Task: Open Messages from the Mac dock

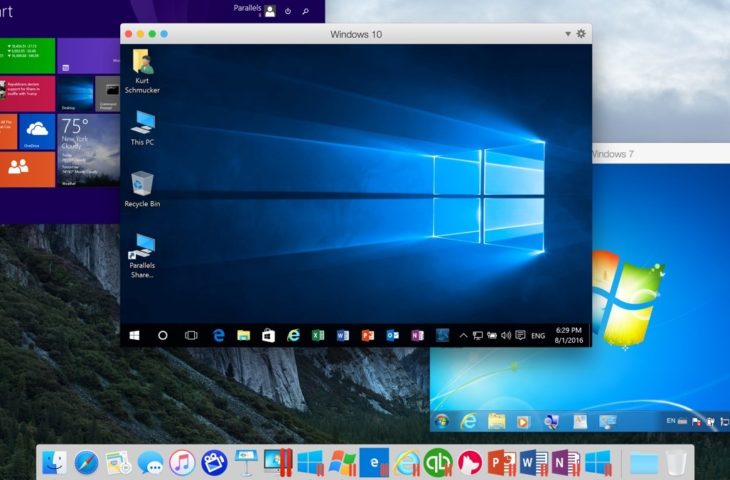Action: pos(150,463)
